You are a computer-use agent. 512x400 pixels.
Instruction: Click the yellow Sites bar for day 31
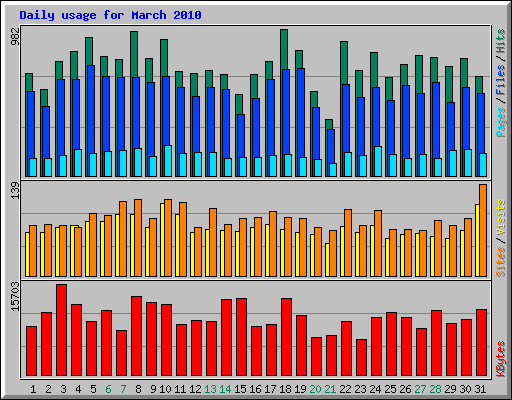pos(477,240)
